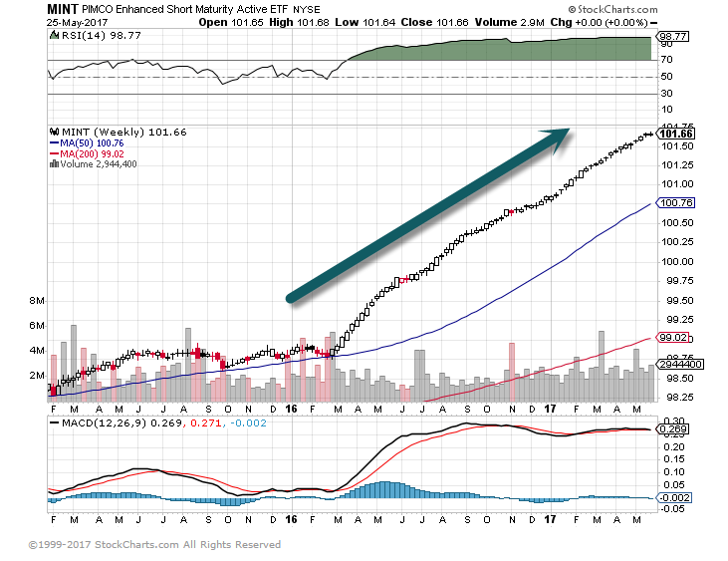Click the StockCharts.com logo text
Screen dimensions: 728x561
point(612,9)
